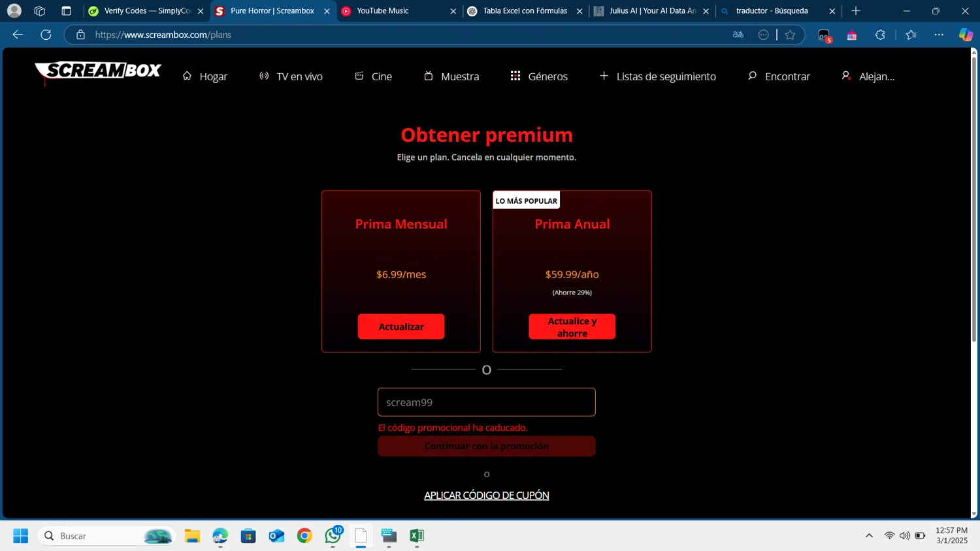The height and width of the screenshot is (551, 980).
Task: Open Google Chrome from taskbar
Action: click(304, 536)
